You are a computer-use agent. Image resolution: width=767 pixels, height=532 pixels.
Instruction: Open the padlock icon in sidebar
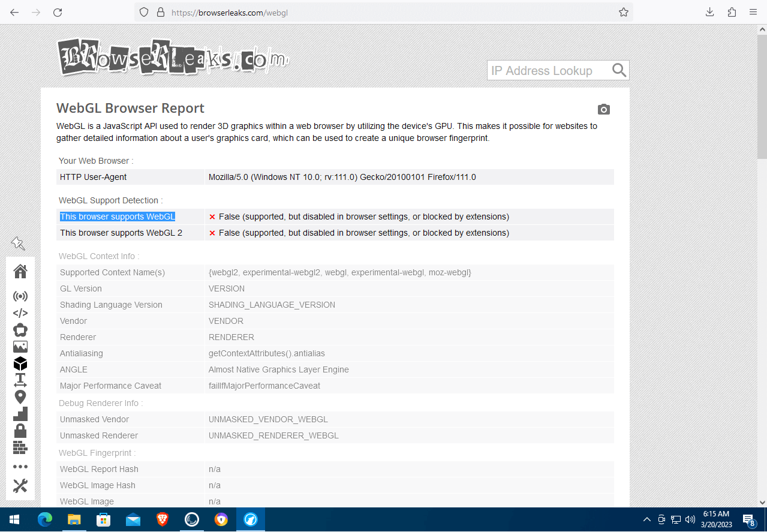[20, 431]
